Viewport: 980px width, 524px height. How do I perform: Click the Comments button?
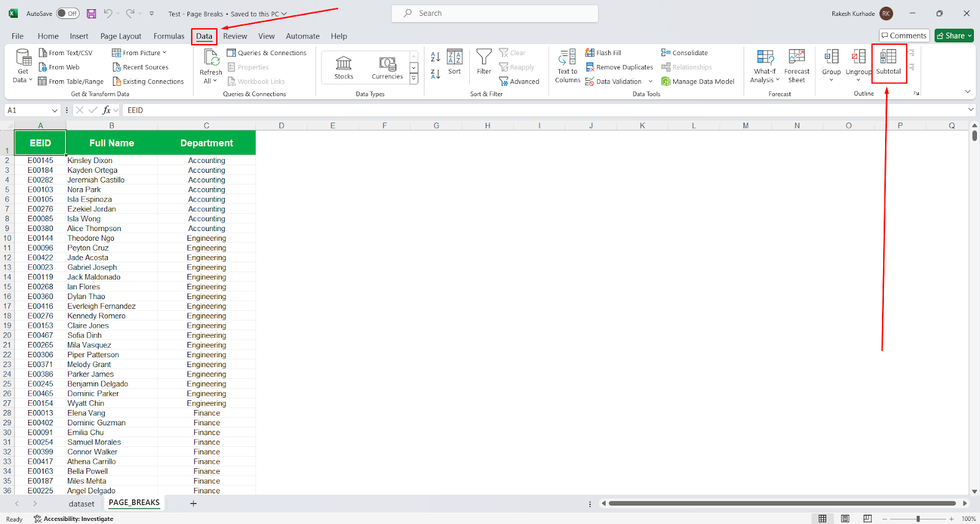(x=904, y=36)
